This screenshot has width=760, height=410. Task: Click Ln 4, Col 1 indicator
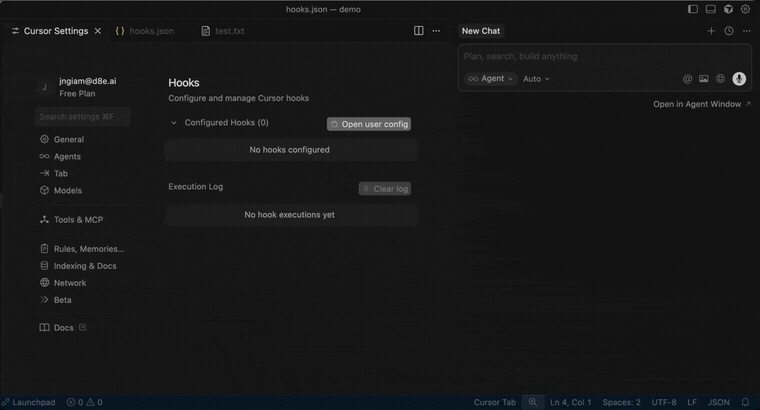[x=570, y=402]
